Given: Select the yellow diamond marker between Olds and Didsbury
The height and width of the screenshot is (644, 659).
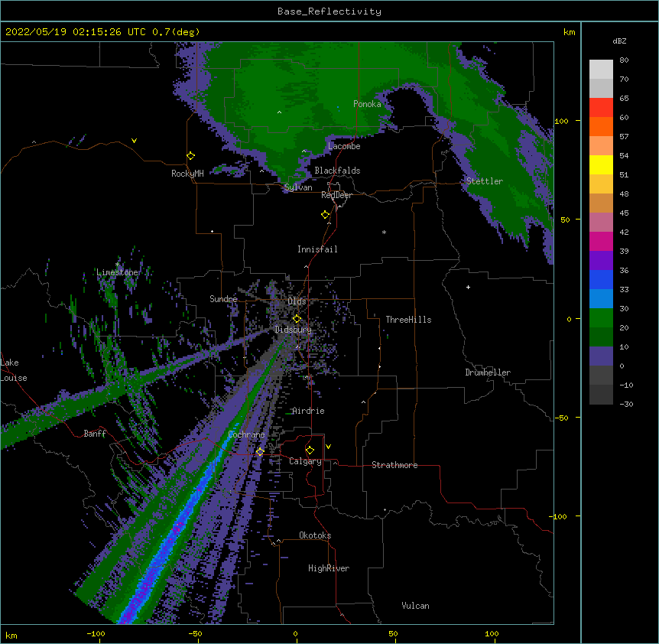Looking at the screenshot, I should [297, 319].
